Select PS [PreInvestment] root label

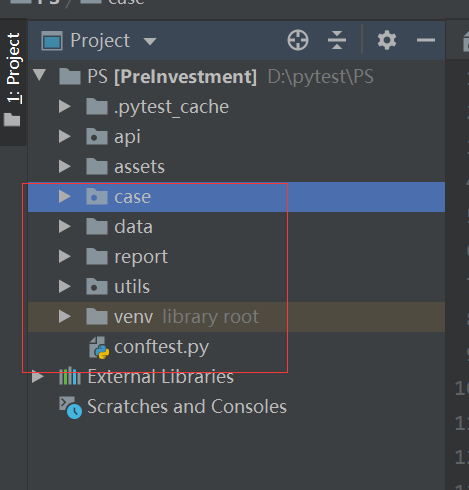172,77
